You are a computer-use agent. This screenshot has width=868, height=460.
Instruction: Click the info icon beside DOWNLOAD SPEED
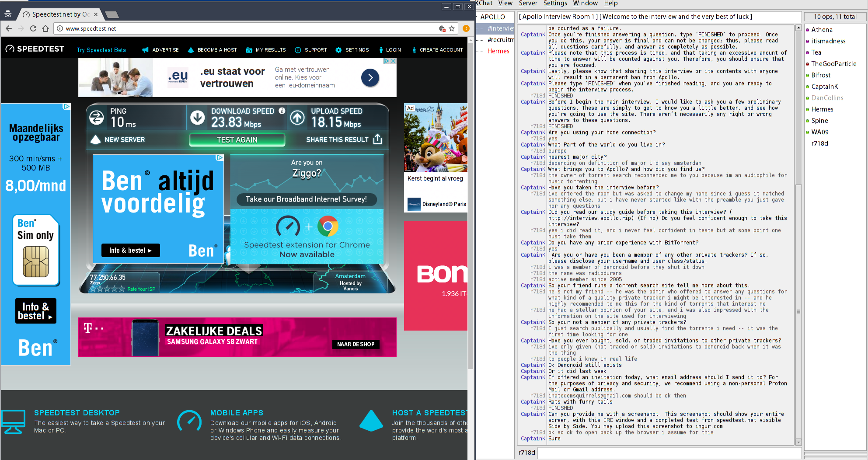point(282,111)
